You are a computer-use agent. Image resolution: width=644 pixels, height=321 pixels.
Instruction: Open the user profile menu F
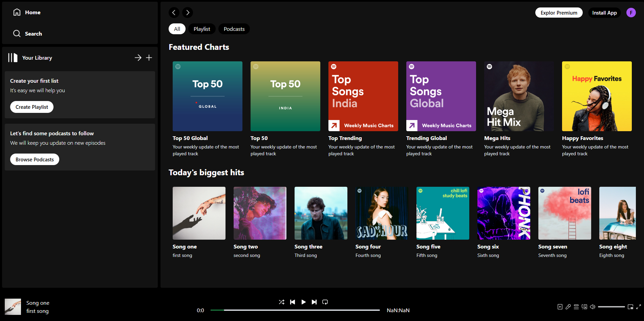(x=631, y=13)
